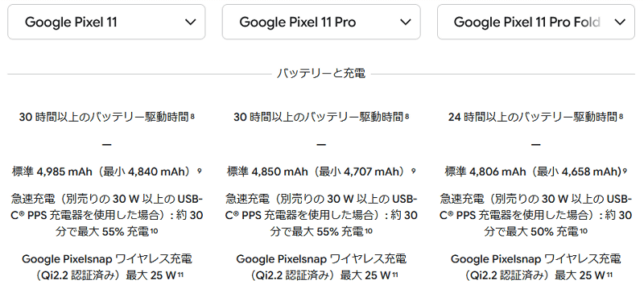Open footnote 9 after the 4,985 mAh capacity

click(199, 171)
